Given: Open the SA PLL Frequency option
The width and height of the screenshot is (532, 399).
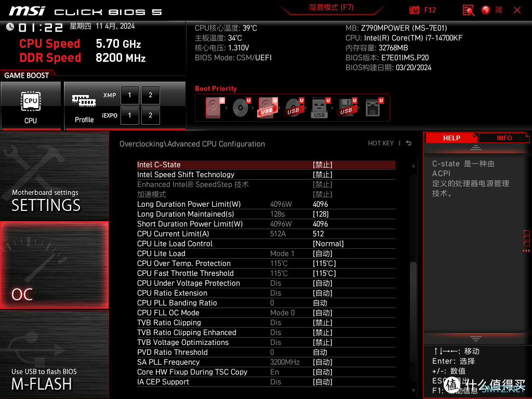Looking at the screenshot, I should click(266, 362).
